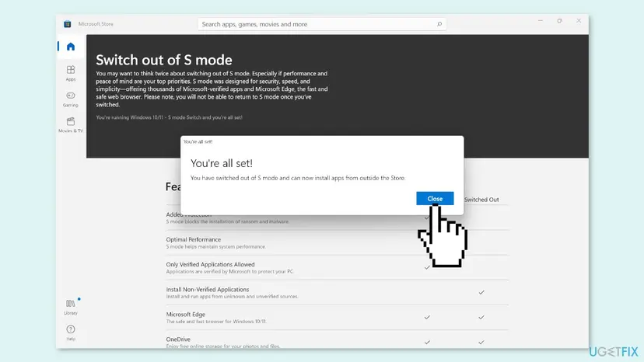
Task: Click S mode checkmark for OneDrive
Action: tap(427, 343)
